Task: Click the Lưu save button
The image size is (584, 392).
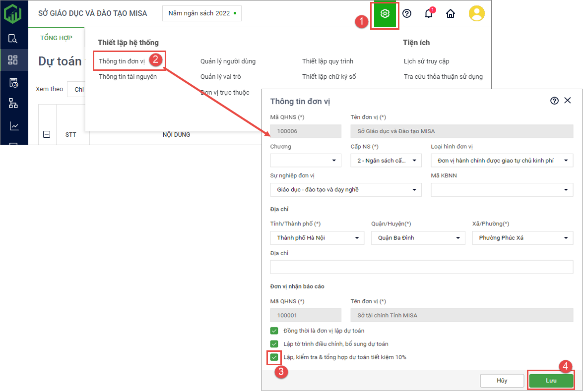Action: pyautogui.click(x=551, y=381)
